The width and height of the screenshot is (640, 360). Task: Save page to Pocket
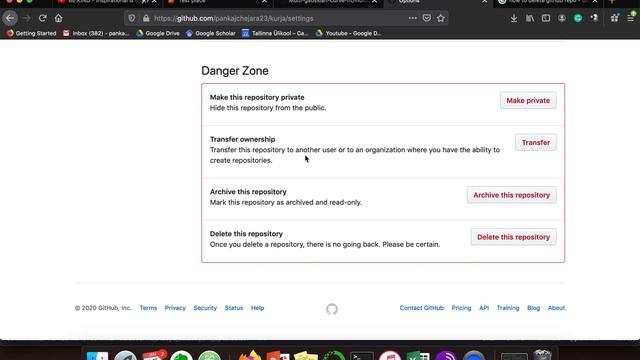coord(427,18)
